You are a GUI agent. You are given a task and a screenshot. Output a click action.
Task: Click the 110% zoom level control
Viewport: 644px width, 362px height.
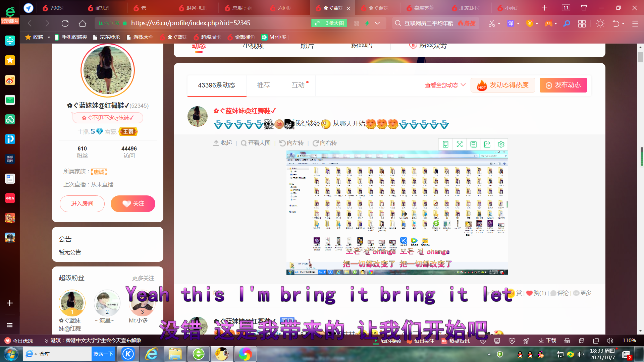tap(629, 341)
